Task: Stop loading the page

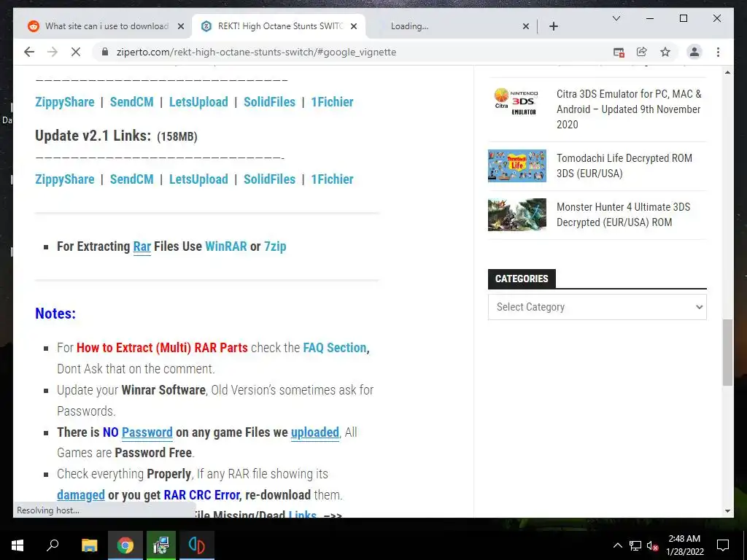Action: tap(76, 52)
